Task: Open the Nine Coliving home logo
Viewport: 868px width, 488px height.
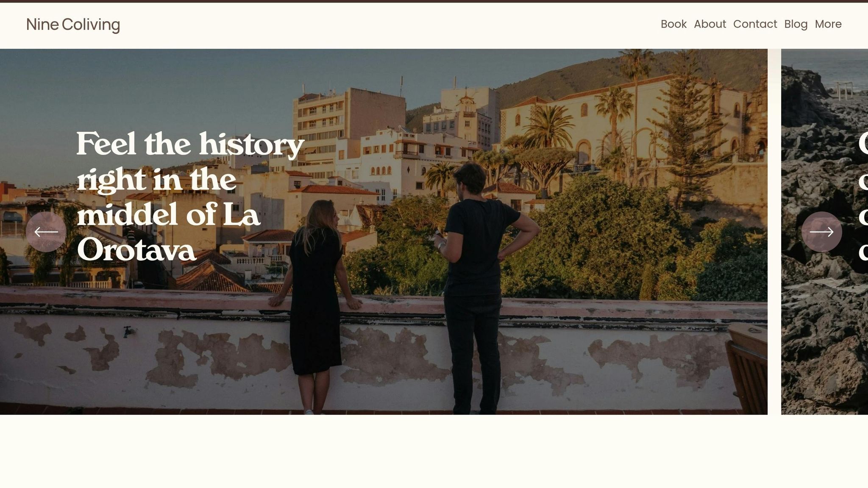Action: 73,25
